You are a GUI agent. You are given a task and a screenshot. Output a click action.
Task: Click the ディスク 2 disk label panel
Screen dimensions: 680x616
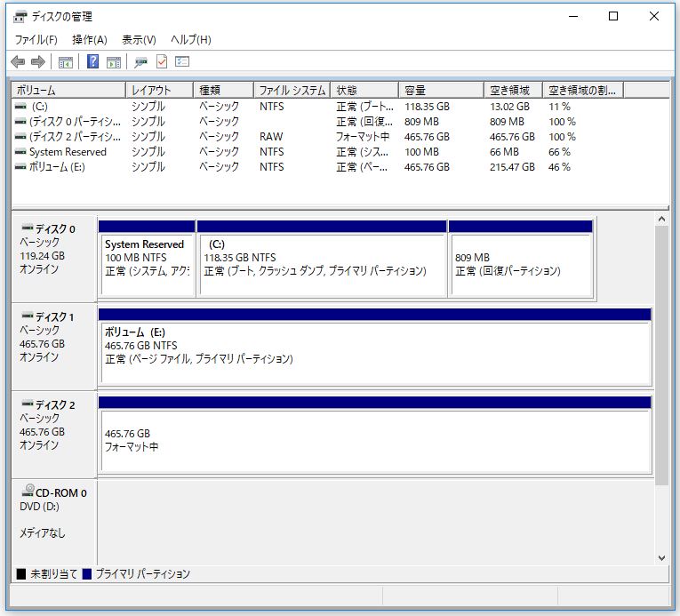pos(54,435)
